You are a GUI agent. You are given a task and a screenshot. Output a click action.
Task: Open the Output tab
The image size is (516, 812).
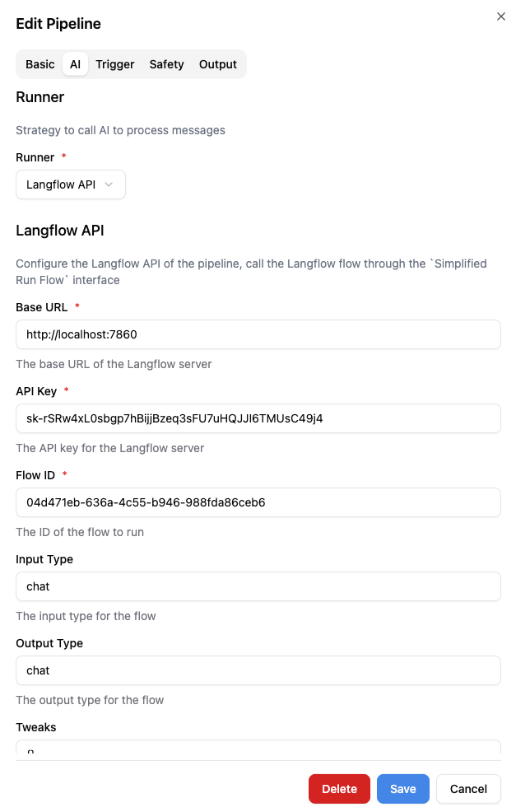[217, 63]
